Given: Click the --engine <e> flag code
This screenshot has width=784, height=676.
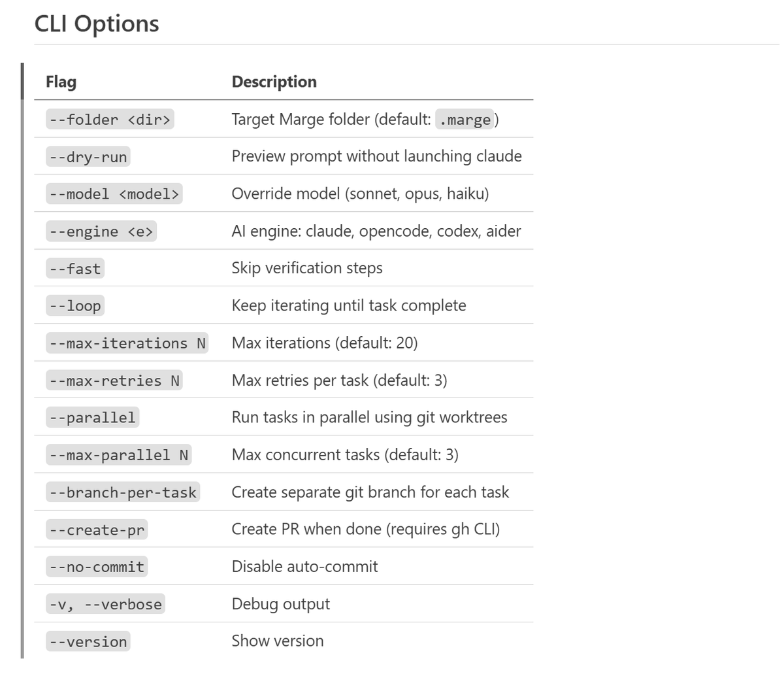Looking at the screenshot, I should [x=101, y=231].
